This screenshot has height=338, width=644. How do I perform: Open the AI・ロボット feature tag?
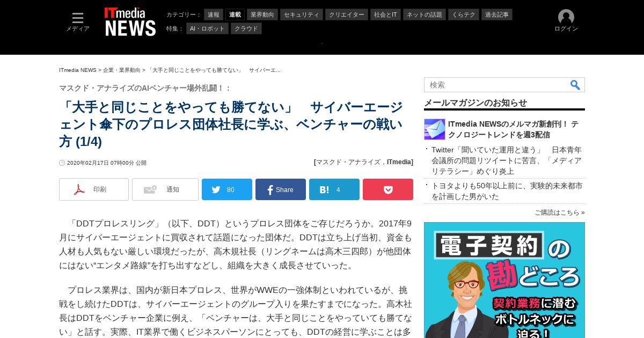(207, 28)
